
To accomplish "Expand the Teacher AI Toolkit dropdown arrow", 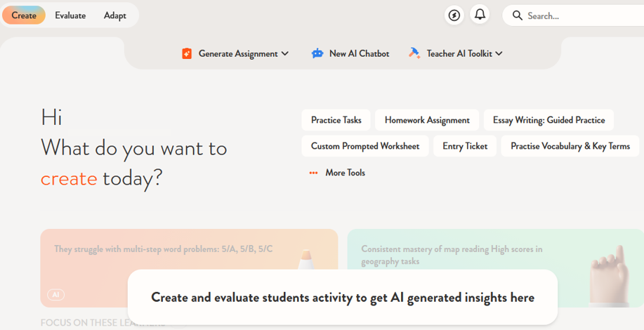I will click(x=499, y=53).
